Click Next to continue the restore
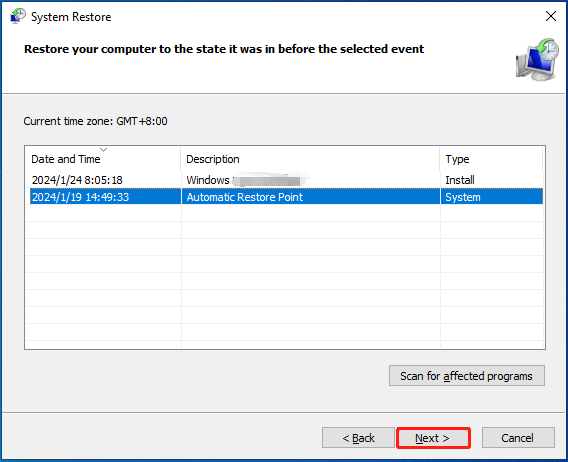Image resolution: width=568 pixels, height=462 pixels. (x=433, y=438)
